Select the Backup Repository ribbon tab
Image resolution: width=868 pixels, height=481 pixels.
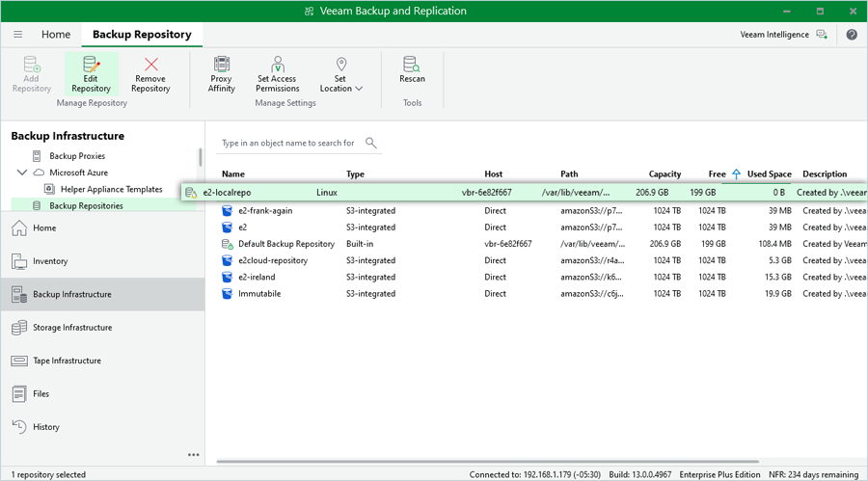(x=142, y=35)
